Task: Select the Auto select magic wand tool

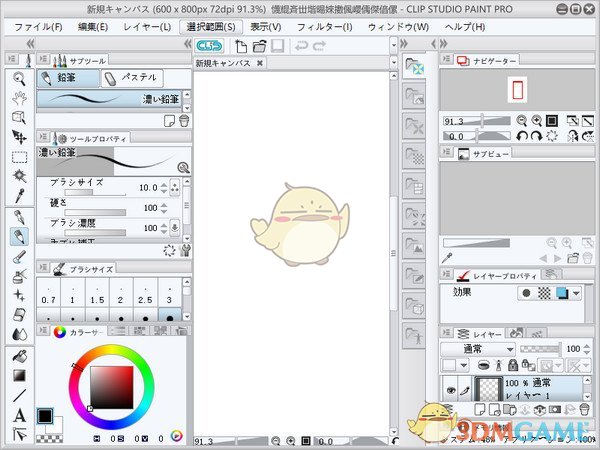Action: pyautogui.click(x=19, y=176)
